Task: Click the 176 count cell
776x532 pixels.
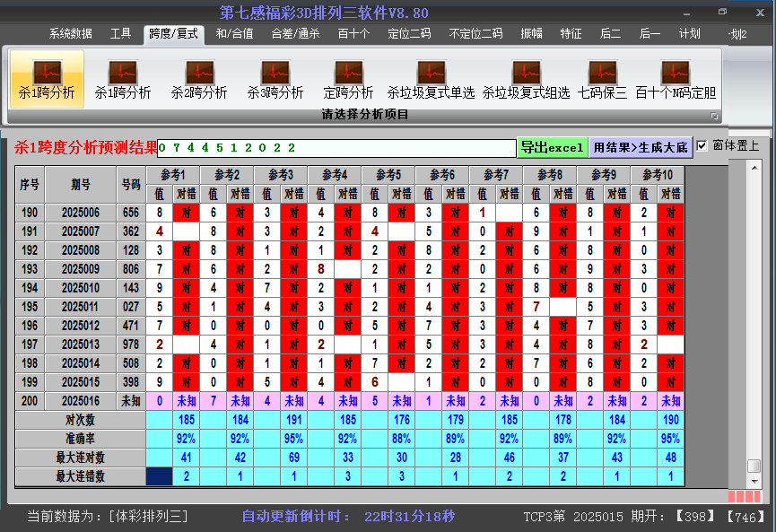Action: tap(402, 420)
